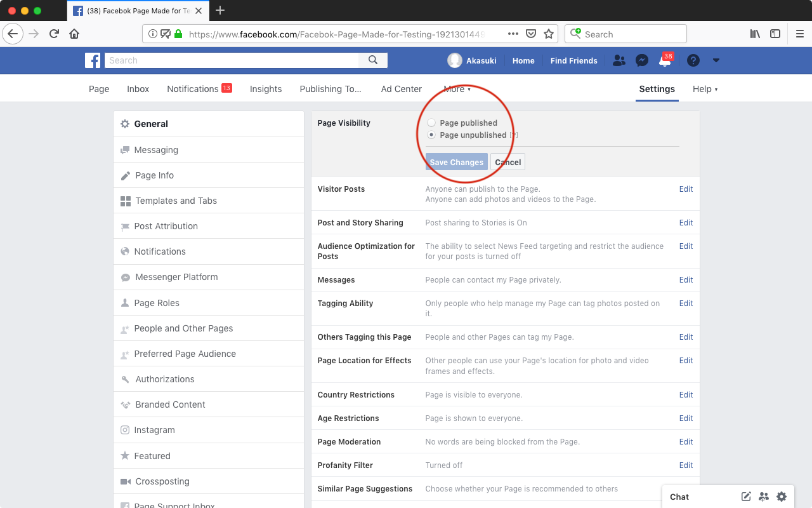
Task: Open Preferred Page Audience in sidebar
Action: click(209, 354)
